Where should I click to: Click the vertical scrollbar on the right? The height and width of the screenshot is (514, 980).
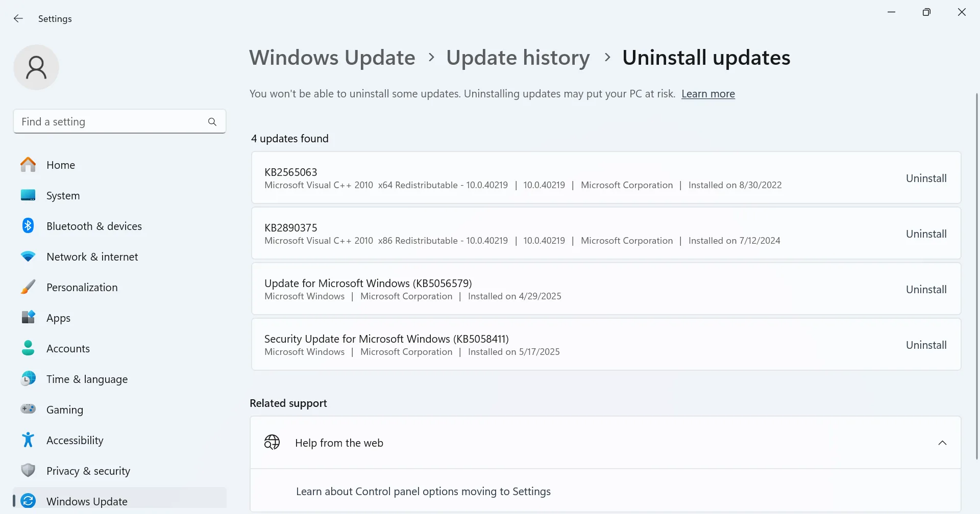coord(976,275)
